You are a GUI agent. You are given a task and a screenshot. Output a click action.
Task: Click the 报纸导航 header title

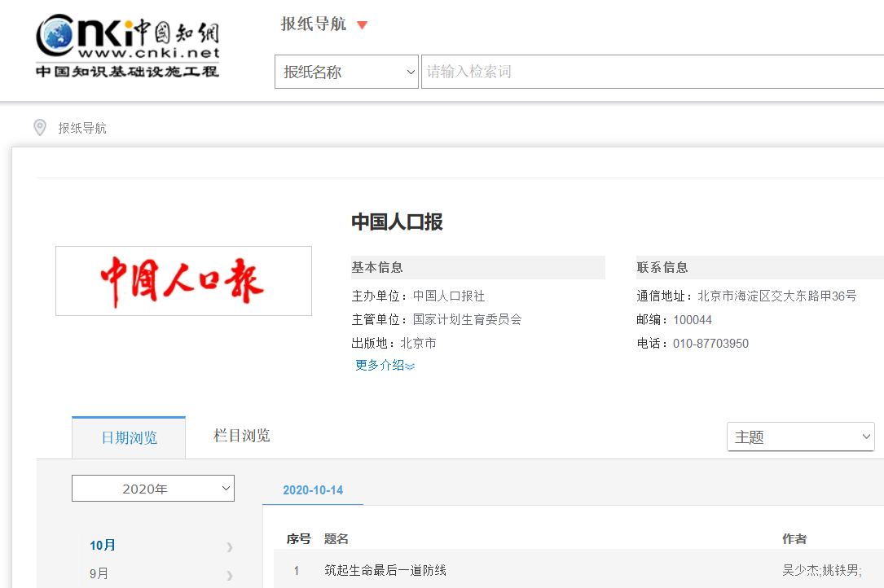coord(314,24)
